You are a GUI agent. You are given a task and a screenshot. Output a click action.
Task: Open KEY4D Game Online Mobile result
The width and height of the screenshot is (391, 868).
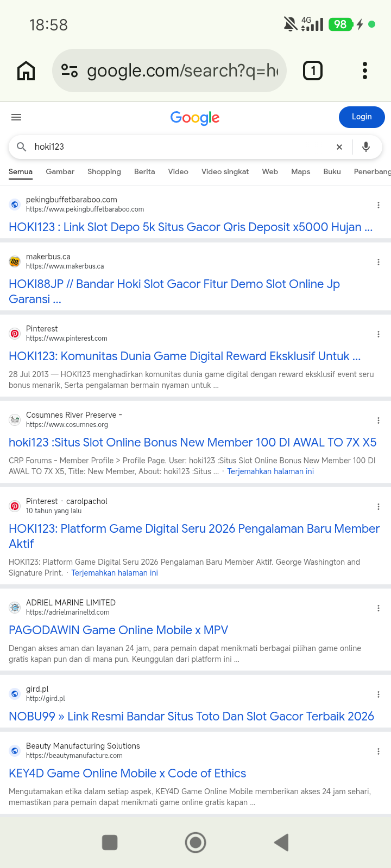[128, 773]
